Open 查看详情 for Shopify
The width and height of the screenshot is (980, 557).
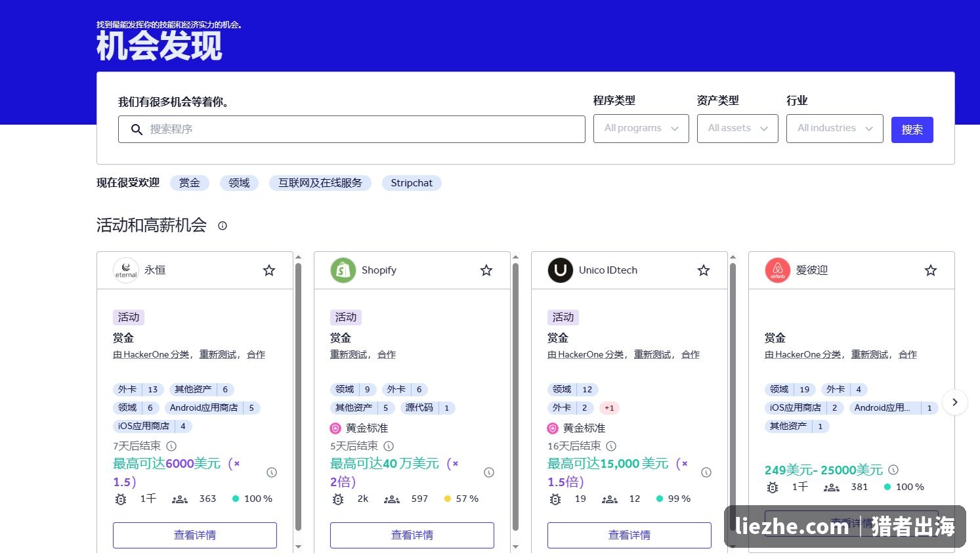pyautogui.click(x=412, y=535)
